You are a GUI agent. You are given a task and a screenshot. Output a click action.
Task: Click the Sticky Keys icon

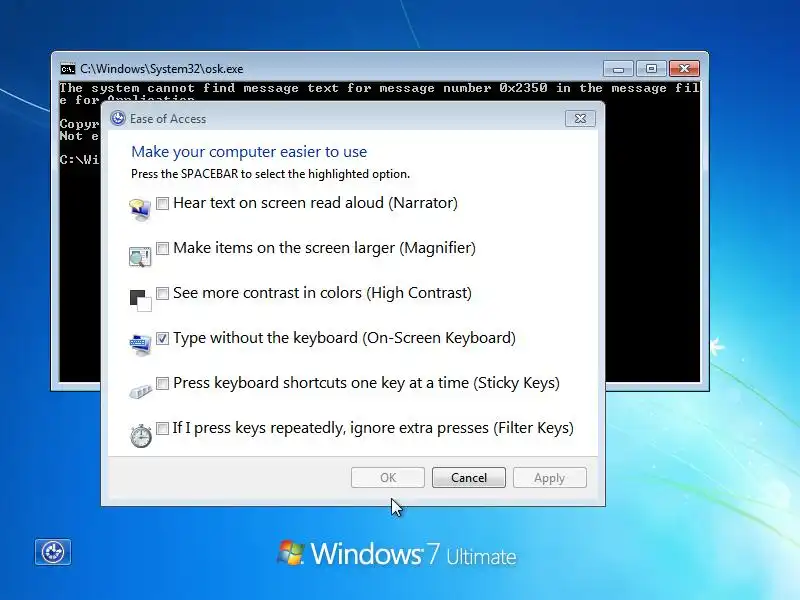pos(141,391)
